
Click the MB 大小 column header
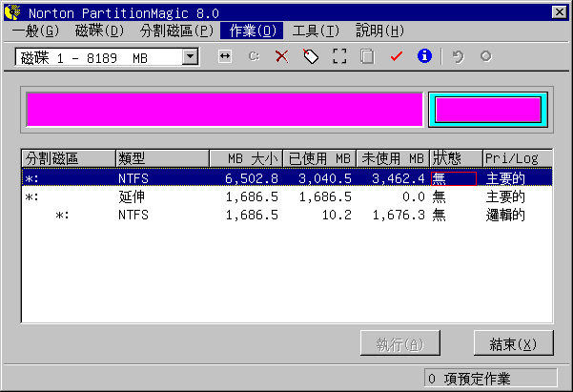246,158
